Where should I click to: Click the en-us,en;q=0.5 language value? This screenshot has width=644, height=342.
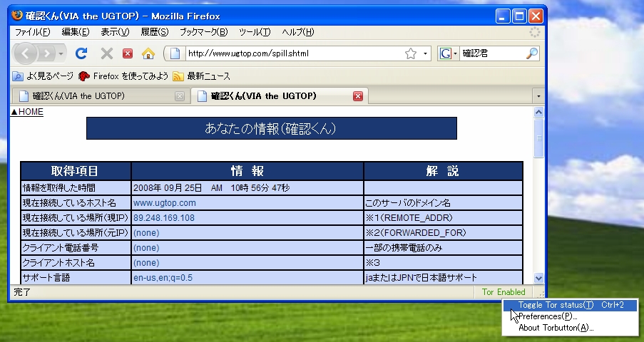(x=163, y=278)
